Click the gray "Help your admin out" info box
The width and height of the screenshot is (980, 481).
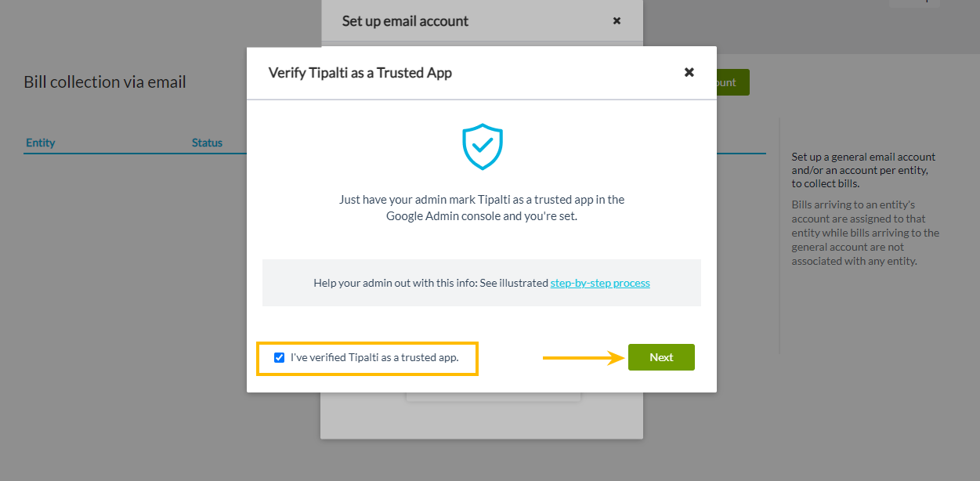coord(482,283)
